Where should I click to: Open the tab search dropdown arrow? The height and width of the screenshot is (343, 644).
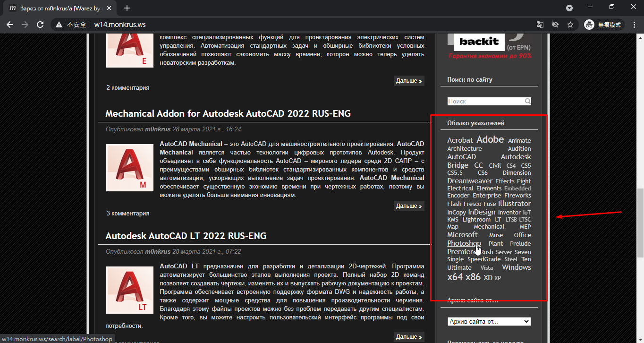point(569,8)
